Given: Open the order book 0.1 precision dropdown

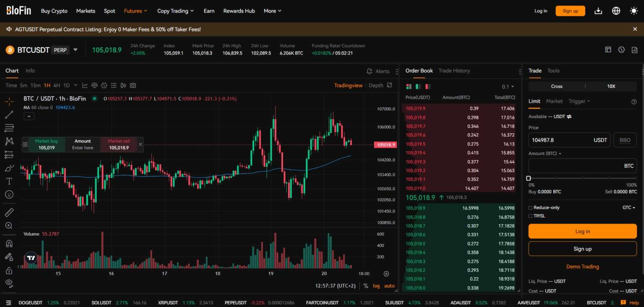Looking at the screenshot, I should (508, 87).
